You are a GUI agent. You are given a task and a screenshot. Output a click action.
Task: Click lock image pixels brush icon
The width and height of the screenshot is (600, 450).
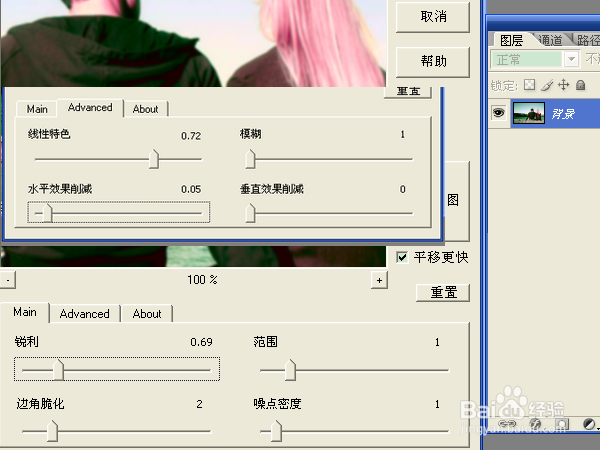547,85
